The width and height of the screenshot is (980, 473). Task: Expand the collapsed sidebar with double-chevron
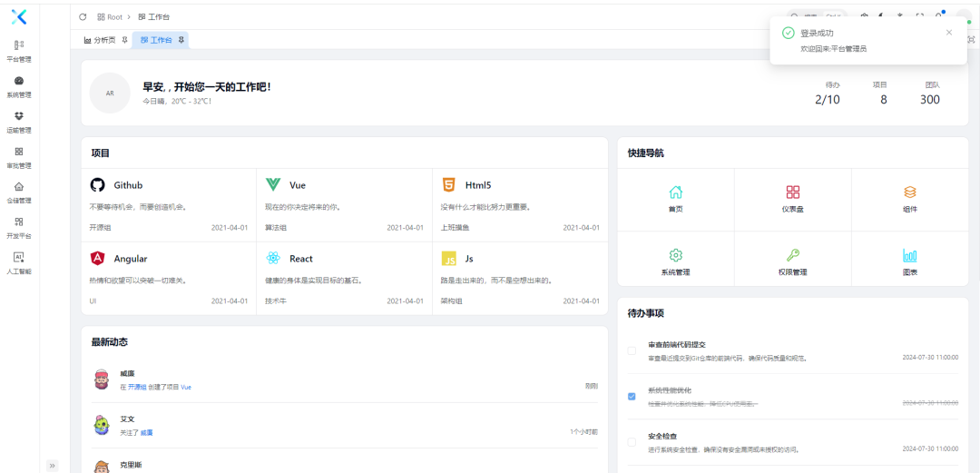(52, 465)
